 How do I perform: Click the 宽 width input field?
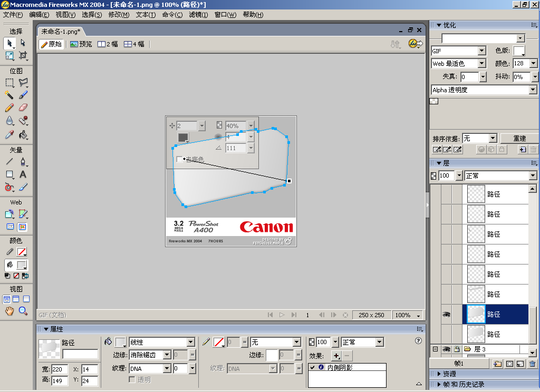tap(60, 369)
